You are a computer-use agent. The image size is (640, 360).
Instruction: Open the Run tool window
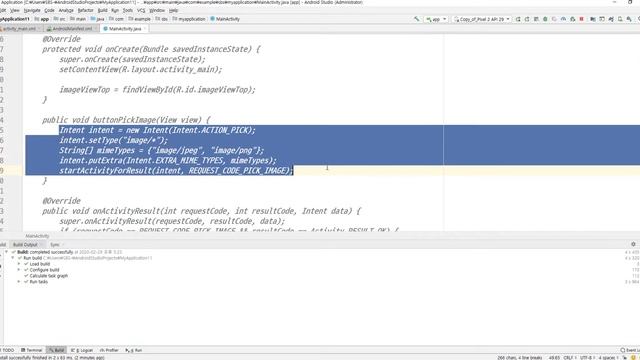[x=134, y=350]
